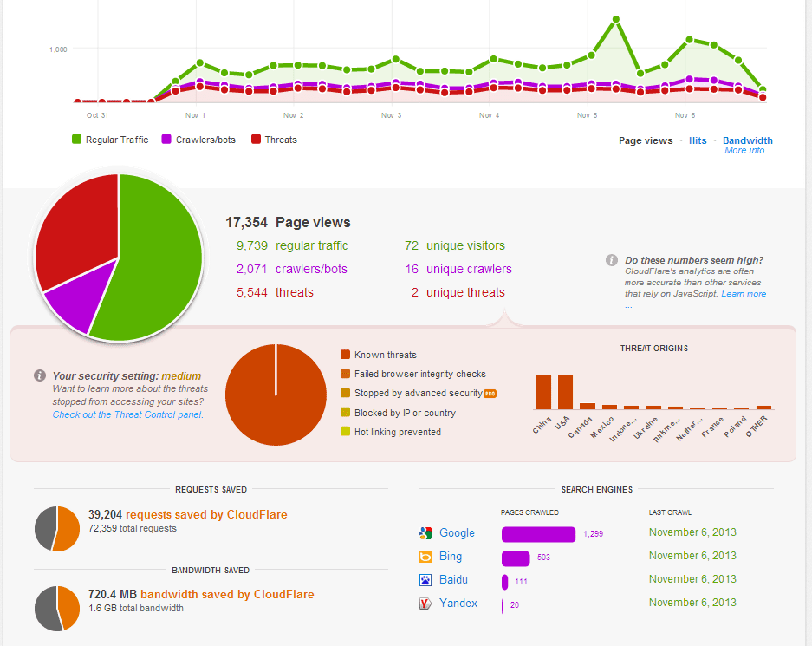This screenshot has height=646, width=812.
Task: Click Hot linking prevented swatch
Action: coord(346,432)
